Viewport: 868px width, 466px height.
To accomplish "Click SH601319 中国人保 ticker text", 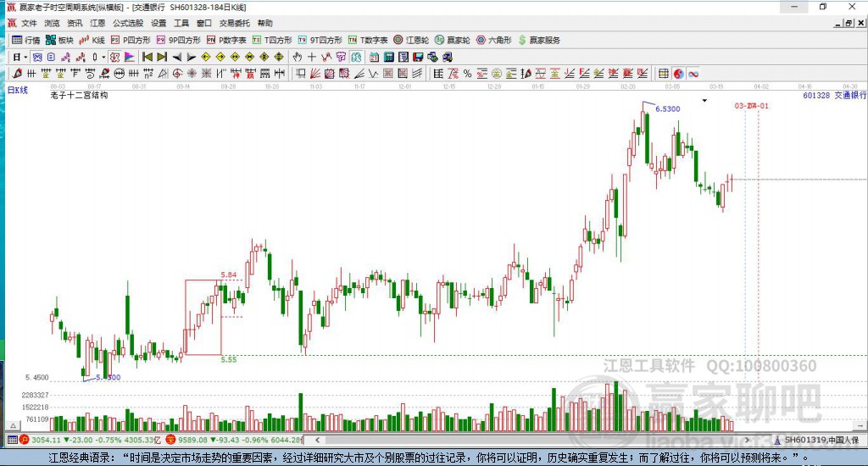I will (x=821, y=440).
